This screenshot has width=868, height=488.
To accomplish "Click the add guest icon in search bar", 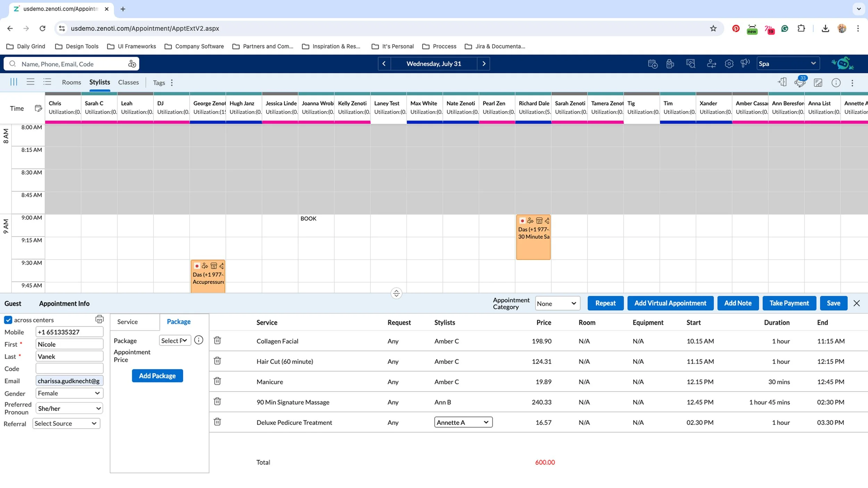I will coord(132,64).
